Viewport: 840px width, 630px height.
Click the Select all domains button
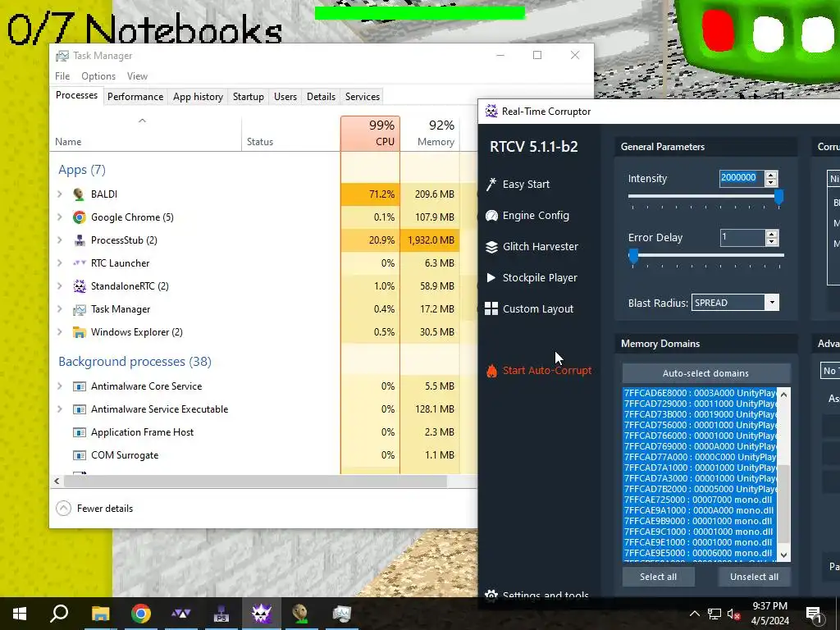tap(658, 577)
